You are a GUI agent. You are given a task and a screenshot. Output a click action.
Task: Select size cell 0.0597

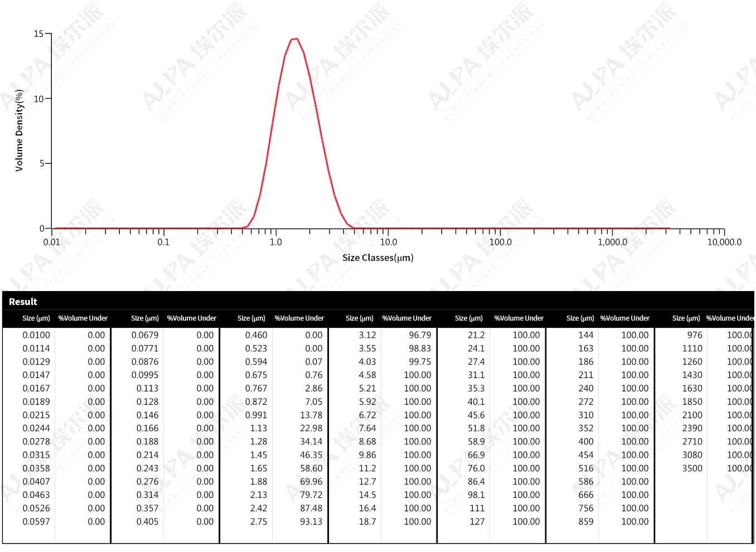click(36, 522)
